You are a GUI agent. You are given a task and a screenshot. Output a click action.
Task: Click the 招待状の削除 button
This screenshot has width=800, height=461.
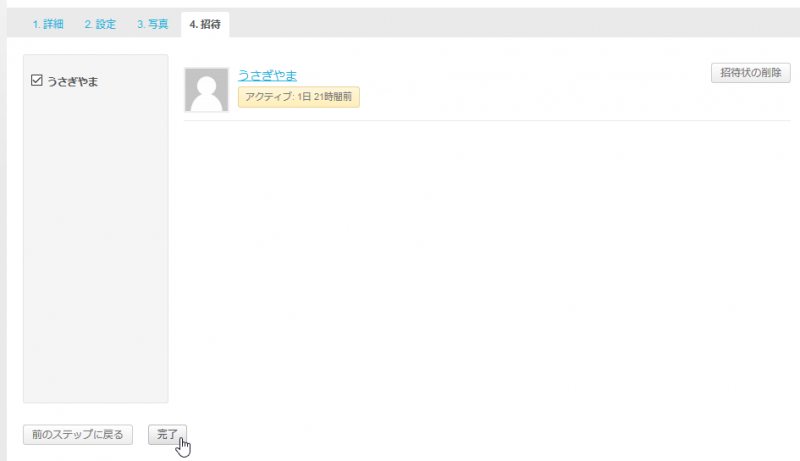pyautogui.click(x=751, y=72)
